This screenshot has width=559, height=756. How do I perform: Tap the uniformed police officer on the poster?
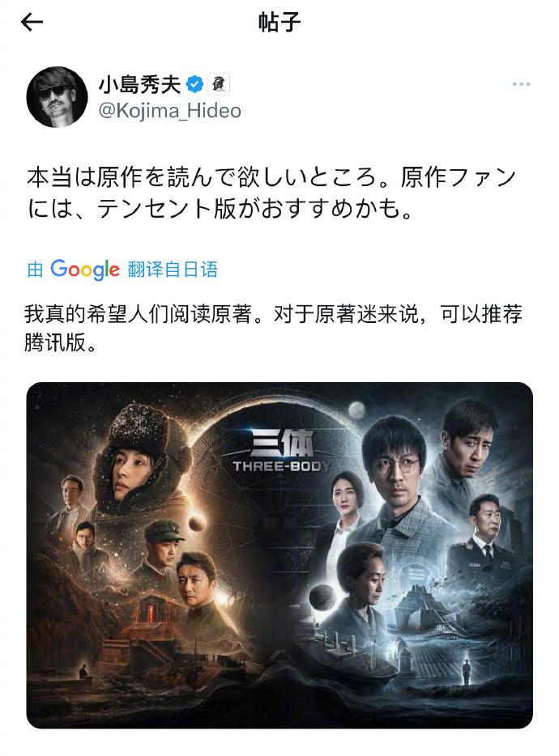click(485, 537)
